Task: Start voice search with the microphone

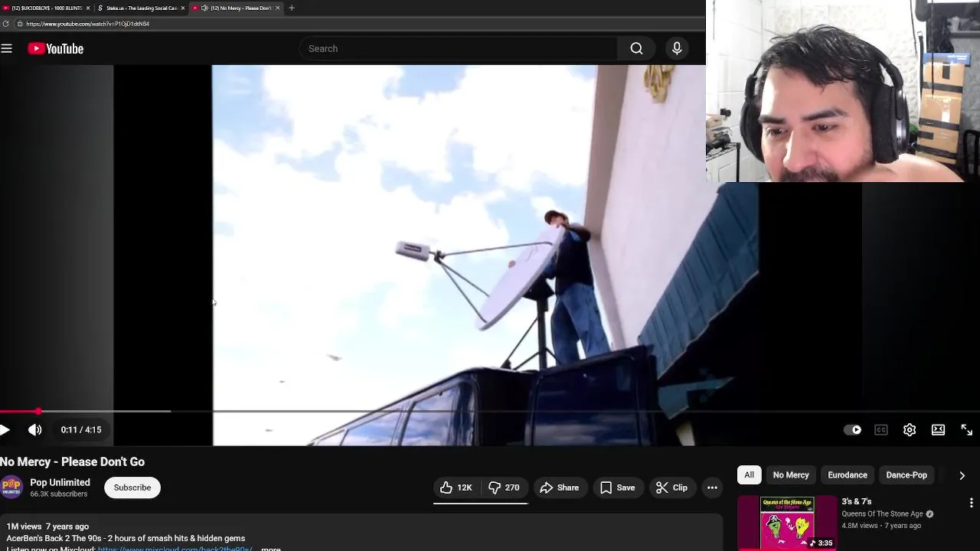Action: point(677,48)
